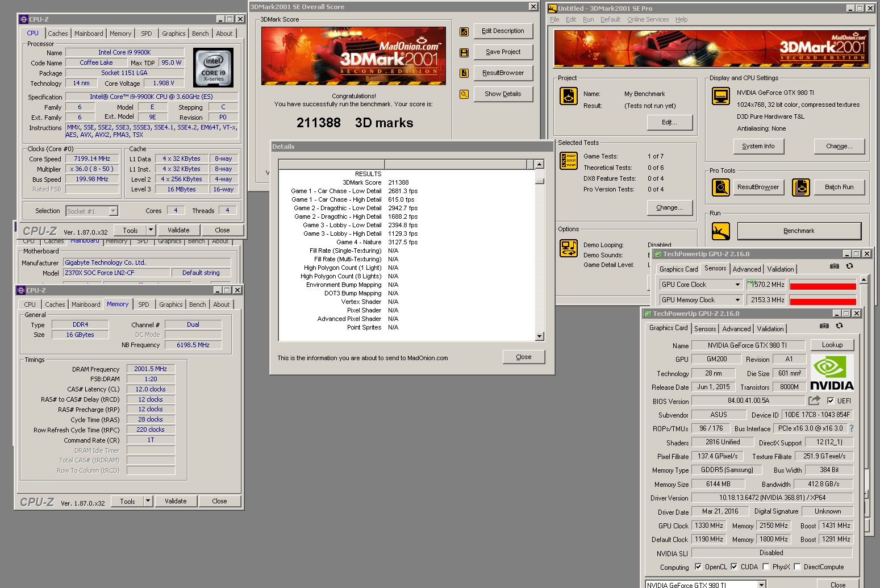Open the GPU Core Clock sensor dropdown
880x588 pixels.
pos(737,285)
